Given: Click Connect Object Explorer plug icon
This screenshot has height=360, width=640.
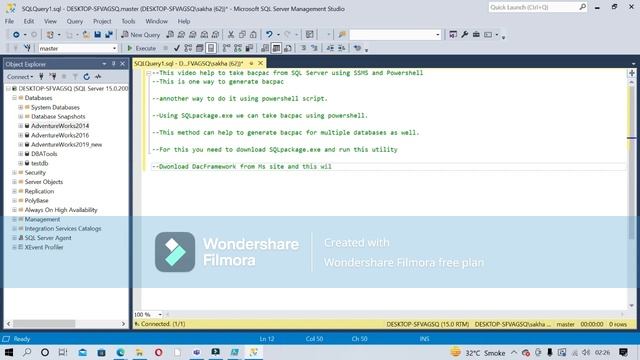Looking at the screenshot, I should (41, 76).
